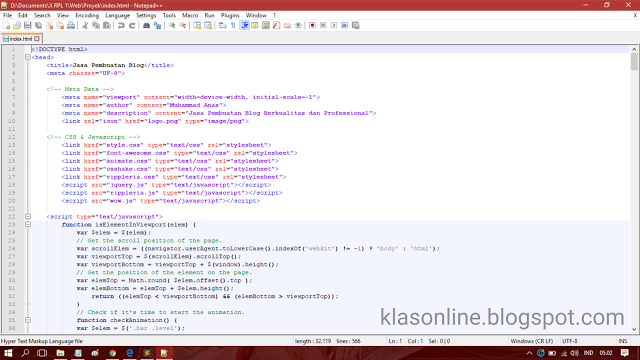The width and height of the screenshot is (640, 360).
Task: Click the macro Playback icon
Action: pyautogui.click(x=334, y=25)
